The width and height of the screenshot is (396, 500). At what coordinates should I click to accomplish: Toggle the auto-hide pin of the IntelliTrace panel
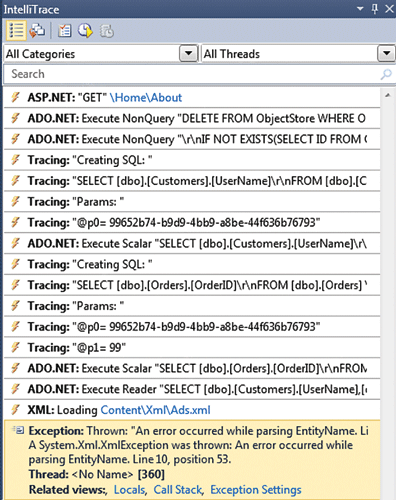coord(375,9)
